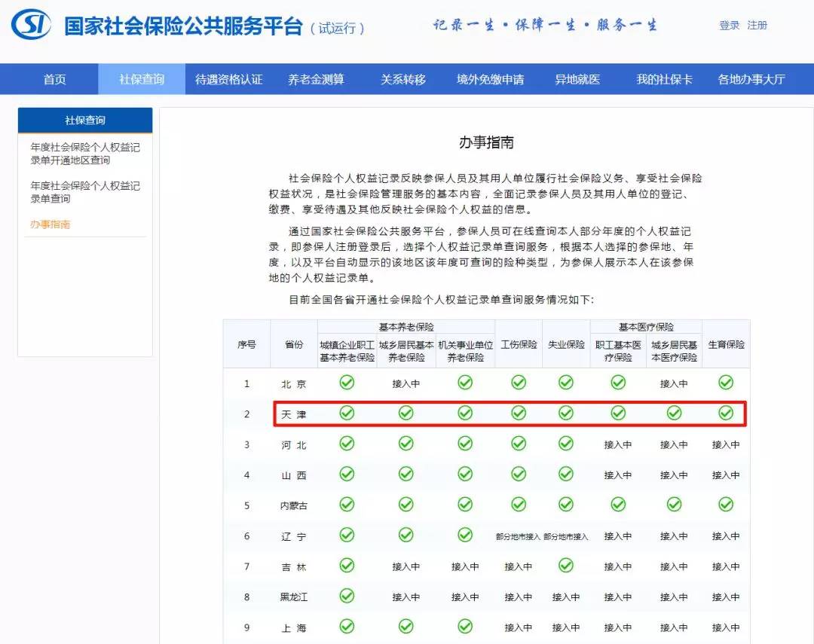Click Hebei's green check under 失业保险
Viewport: 814px width, 644px height.
566,444
